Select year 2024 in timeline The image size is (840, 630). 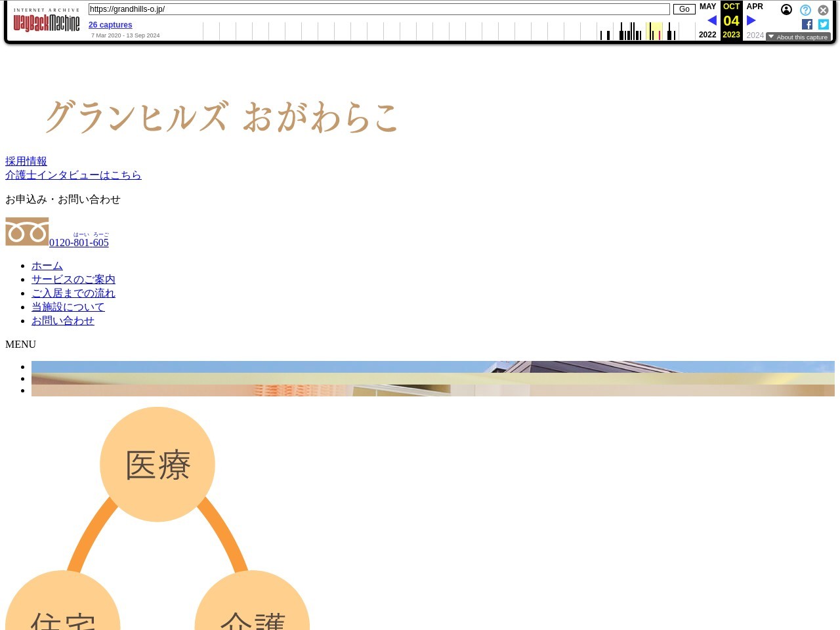(755, 35)
